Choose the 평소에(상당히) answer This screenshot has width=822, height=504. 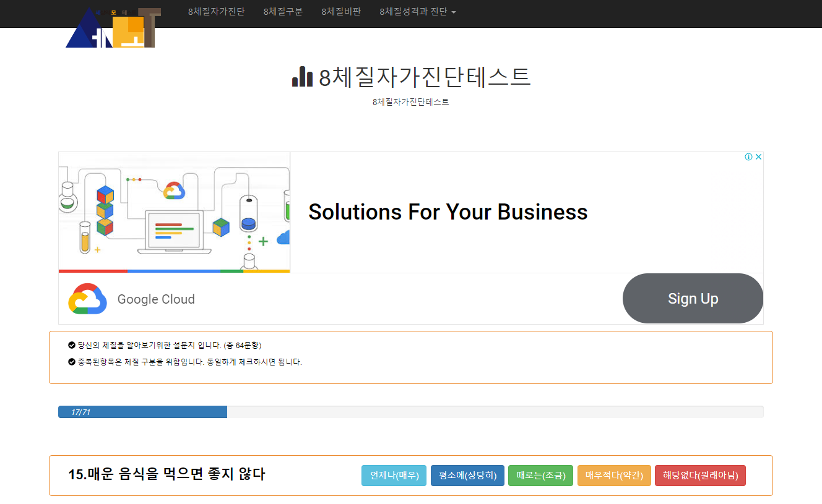tap(467, 476)
